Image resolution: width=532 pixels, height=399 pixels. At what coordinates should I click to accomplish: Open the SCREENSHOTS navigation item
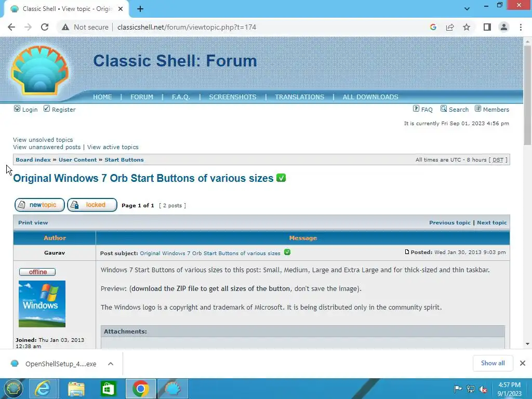click(233, 97)
